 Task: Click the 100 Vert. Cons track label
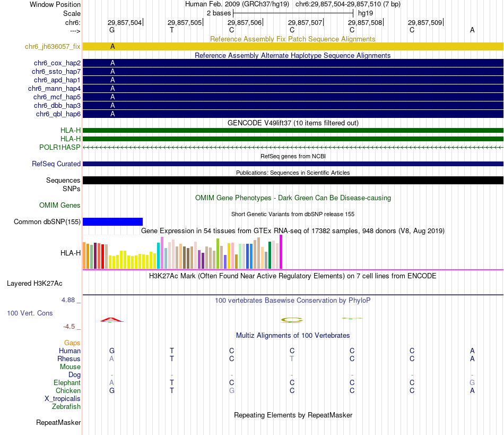click(x=30, y=313)
